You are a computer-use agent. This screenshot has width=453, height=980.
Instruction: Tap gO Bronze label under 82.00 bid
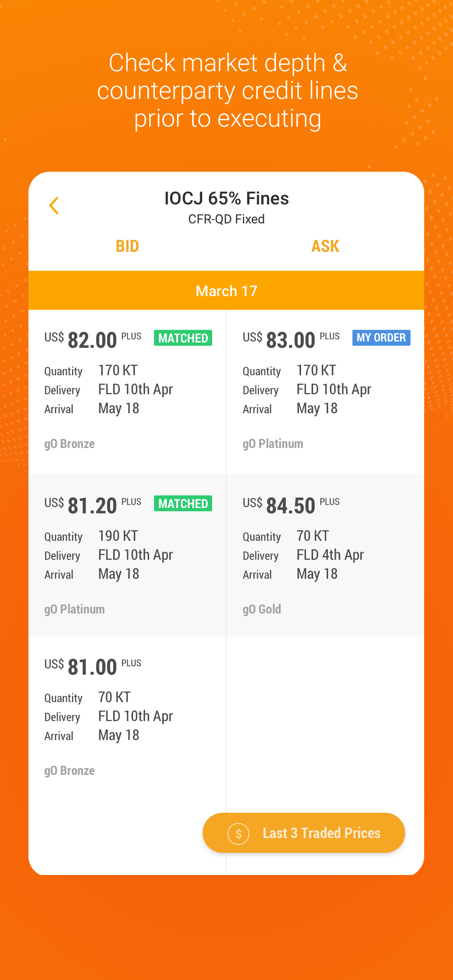click(69, 444)
